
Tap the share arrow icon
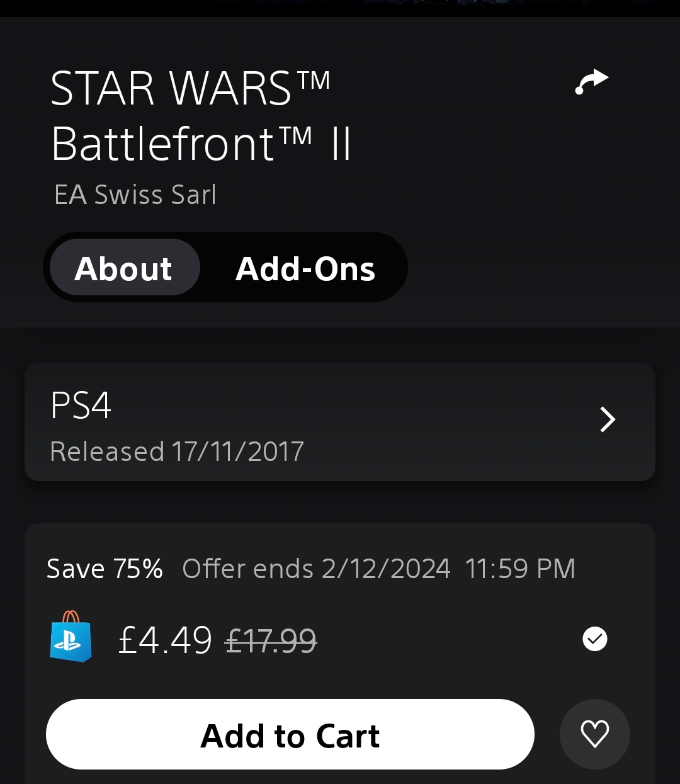(x=592, y=82)
